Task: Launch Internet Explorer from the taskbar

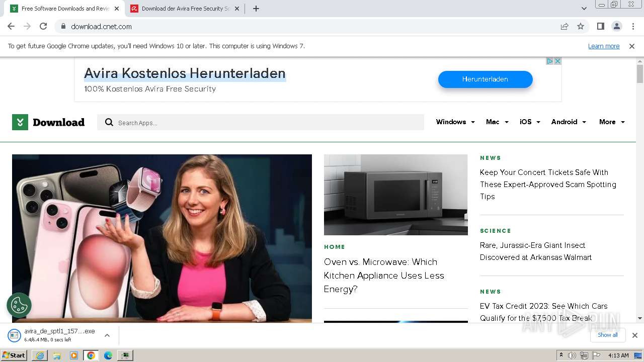Action: (x=40, y=355)
